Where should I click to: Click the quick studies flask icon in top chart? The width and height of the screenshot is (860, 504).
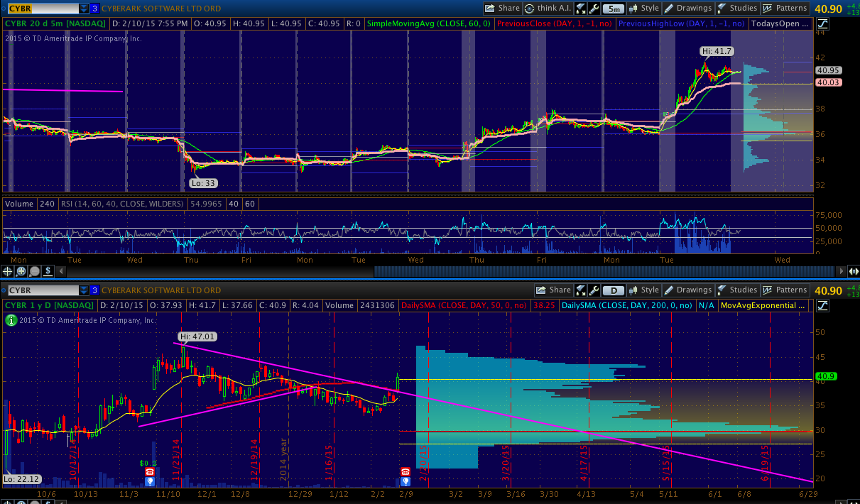(x=581, y=9)
